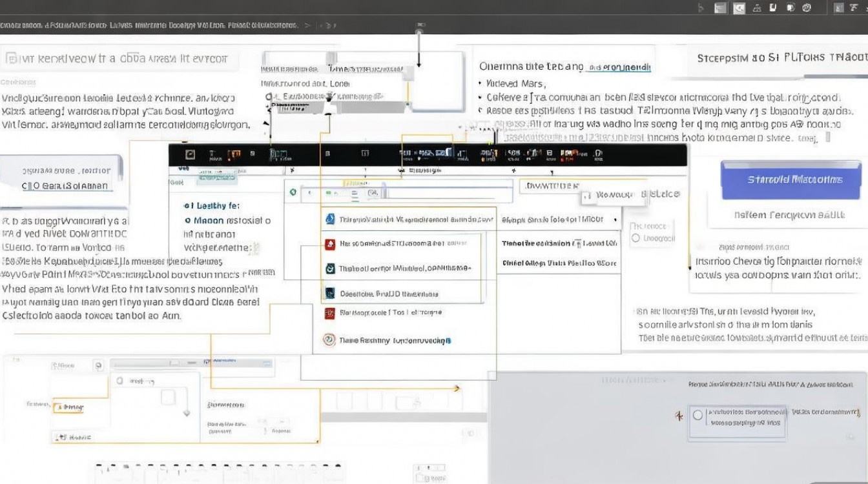Image resolution: width=868 pixels, height=484 pixels.
Task: Click the underlined link in top-right heading
Action: [619, 67]
